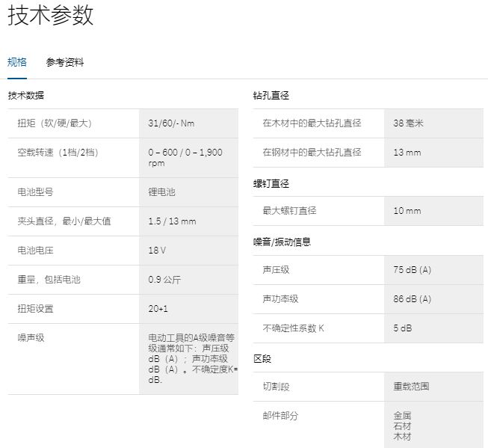Click the 夹头直径 row label

(x=64, y=221)
